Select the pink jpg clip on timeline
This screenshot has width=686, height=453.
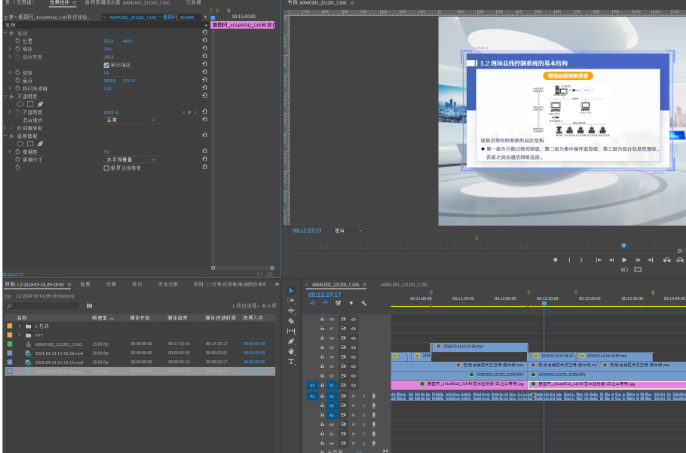pyautogui.click(x=460, y=384)
